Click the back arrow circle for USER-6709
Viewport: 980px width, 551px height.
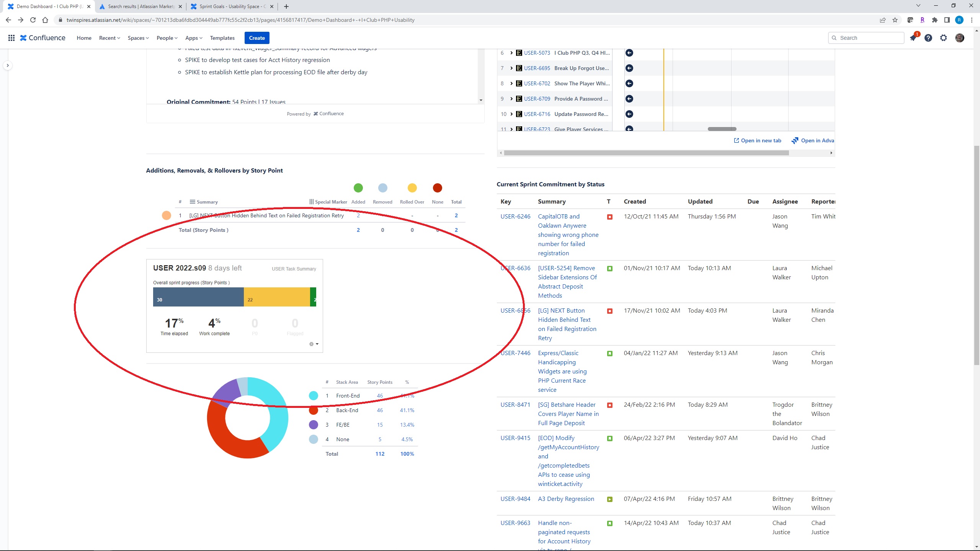coord(629,99)
